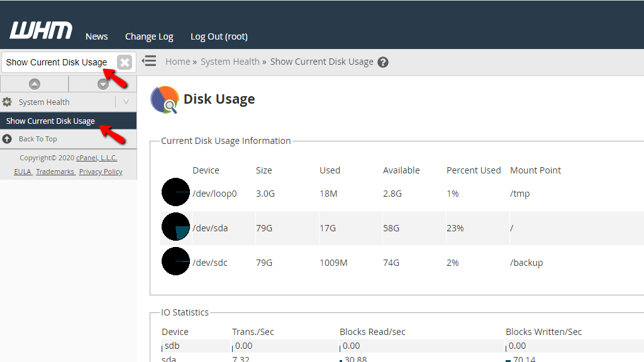Click the /dev/sda usage pie chart

coord(175,226)
